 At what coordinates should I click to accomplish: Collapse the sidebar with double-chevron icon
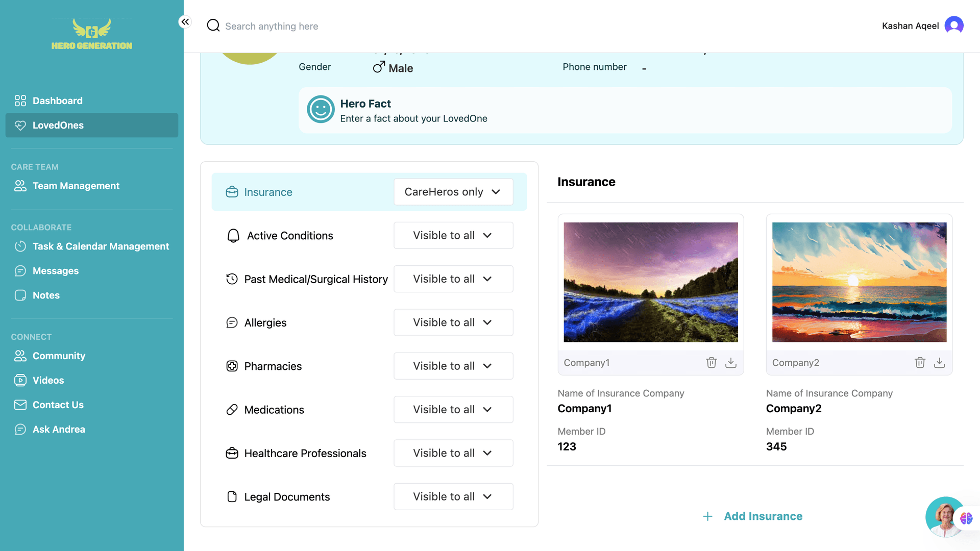pyautogui.click(x=185, y=22)
